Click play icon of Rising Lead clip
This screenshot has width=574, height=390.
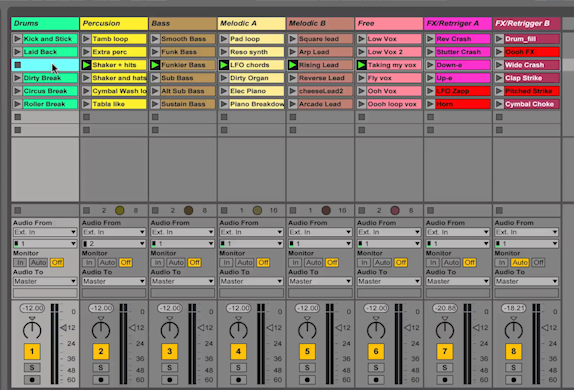pos(292,65)
